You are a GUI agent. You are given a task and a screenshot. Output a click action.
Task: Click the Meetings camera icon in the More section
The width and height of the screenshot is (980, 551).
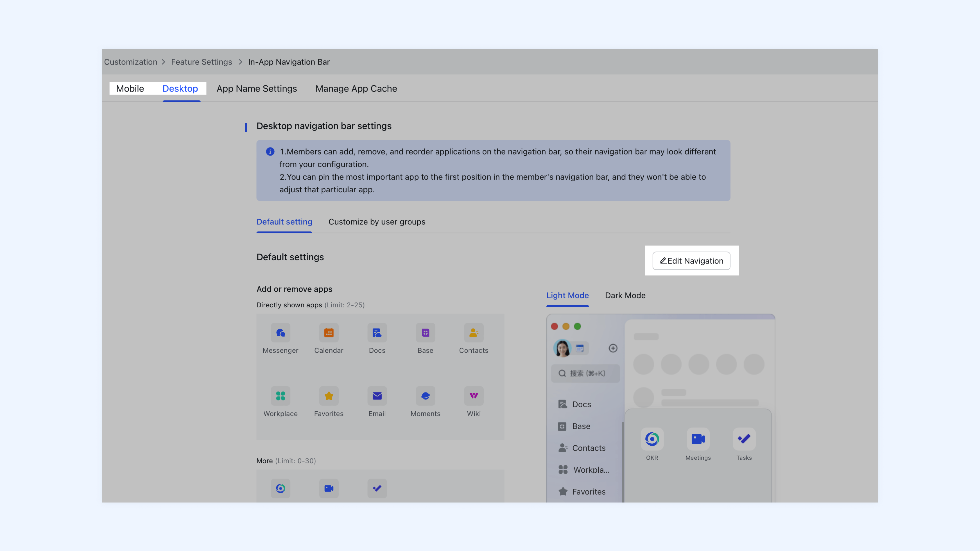(x=329, y=488)
